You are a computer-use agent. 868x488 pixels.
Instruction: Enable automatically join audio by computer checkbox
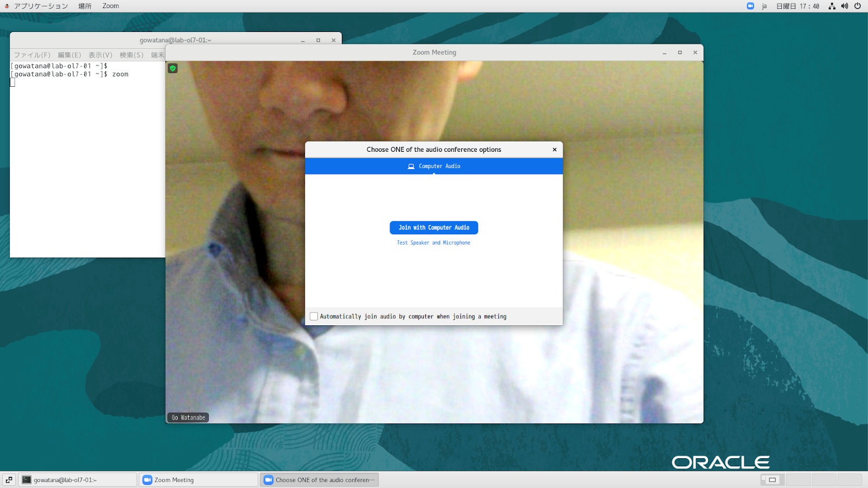314,316
